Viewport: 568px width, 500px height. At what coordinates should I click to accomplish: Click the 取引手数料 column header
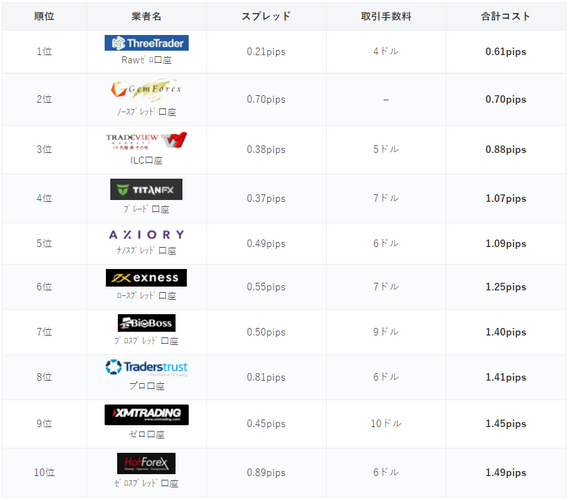[386, 16]
